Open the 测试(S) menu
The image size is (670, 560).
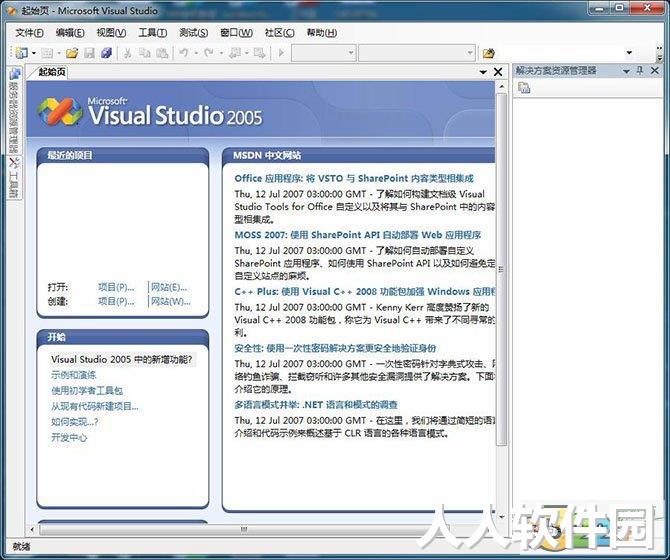point(194,33)
